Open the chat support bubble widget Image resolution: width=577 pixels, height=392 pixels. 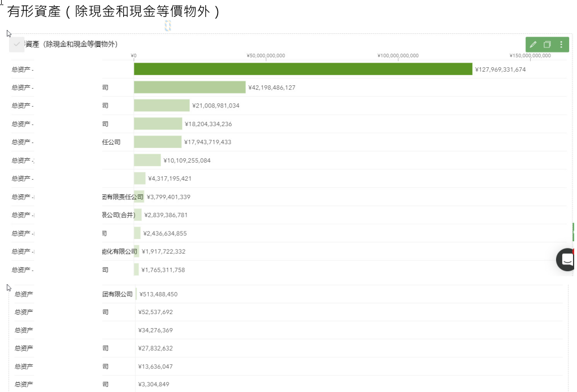click(x=566, y=260)
